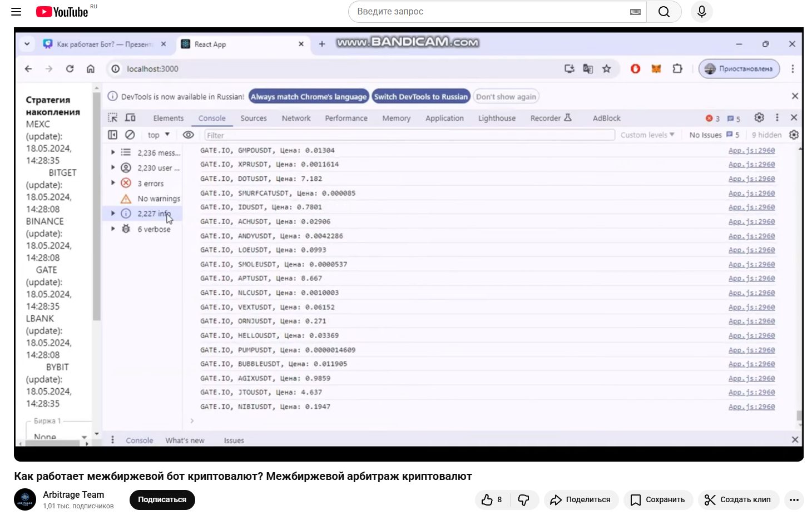Viewport: 812px width, 515px height.
Task: Toggle the live expression eye icon
Action: pyautogui.click(x=189, y=135)
